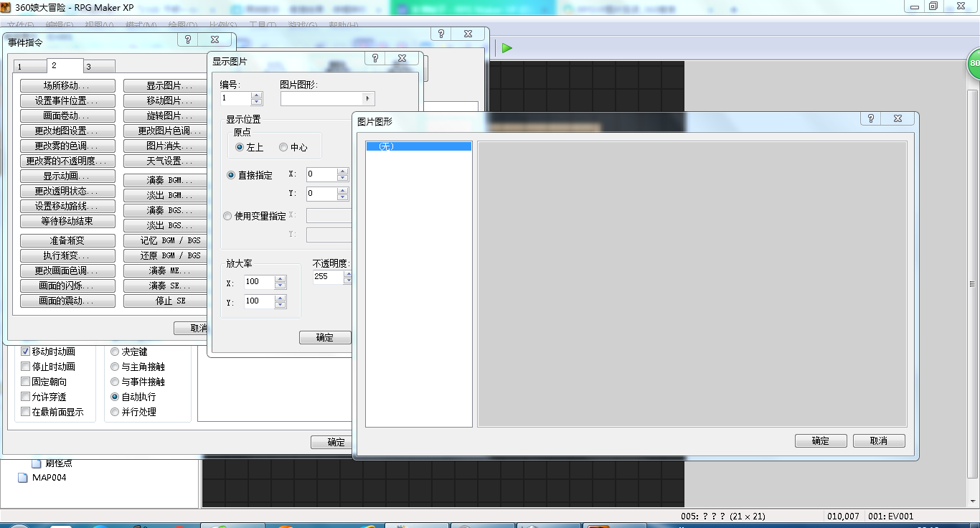Click the 旋转图片 command button
This screenshot has width=980, height=528.
pos(166,116)
